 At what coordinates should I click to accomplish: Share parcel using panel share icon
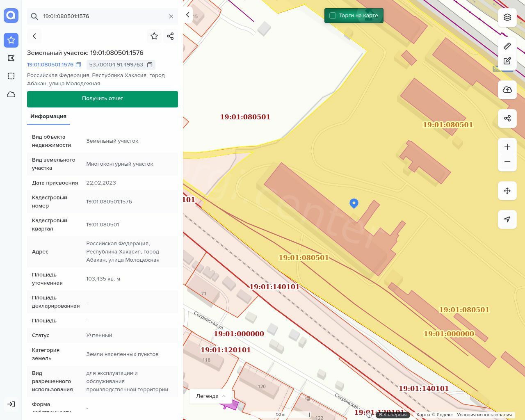pyautogui.click(x=171, y=36)
